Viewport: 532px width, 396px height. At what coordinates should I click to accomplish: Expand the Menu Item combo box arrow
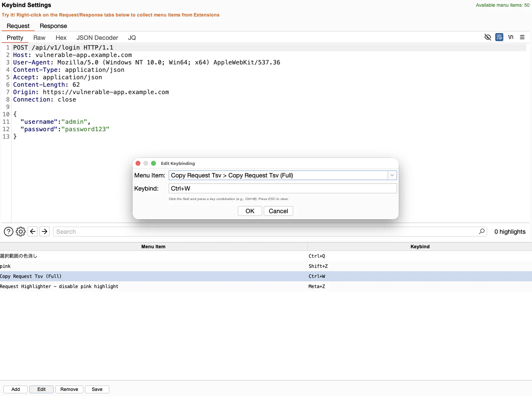pyautogui.click(x=392, y=175)
